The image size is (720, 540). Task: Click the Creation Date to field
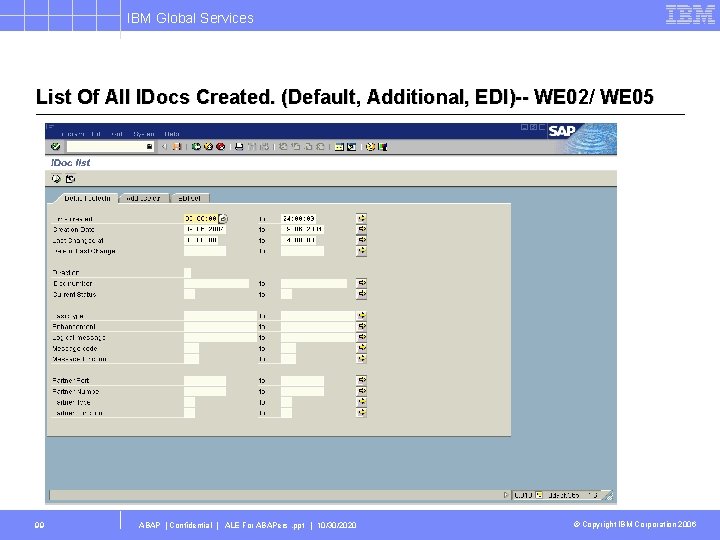tap(303, 229)
